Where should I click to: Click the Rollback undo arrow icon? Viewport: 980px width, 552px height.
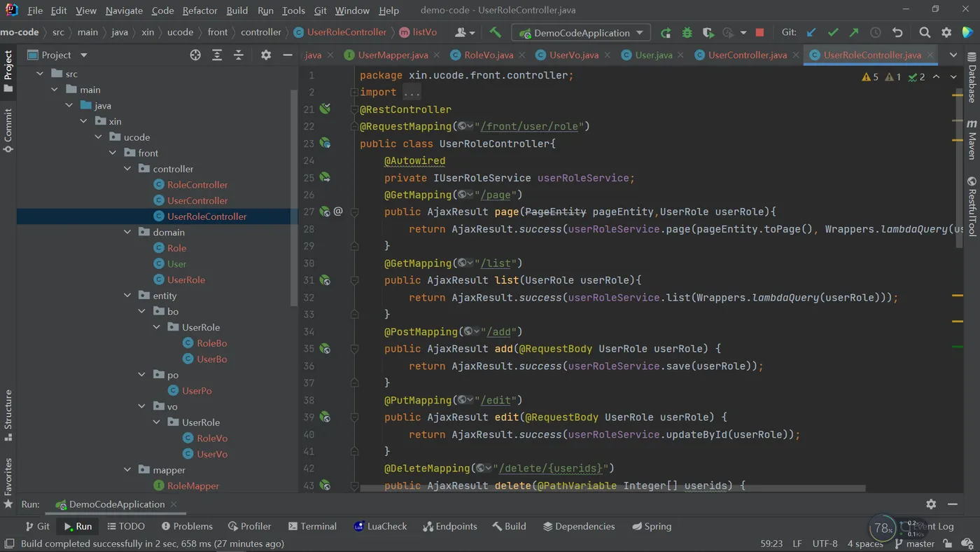tap(897, 32)
